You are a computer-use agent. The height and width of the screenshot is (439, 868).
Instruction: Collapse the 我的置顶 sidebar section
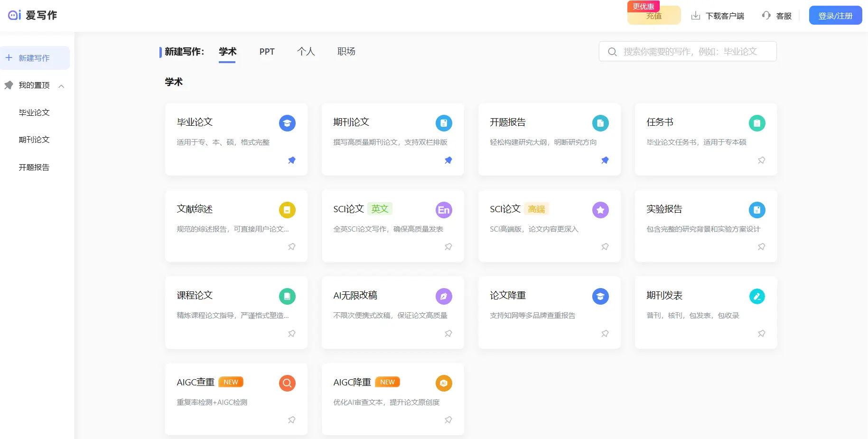pos(61,86)
